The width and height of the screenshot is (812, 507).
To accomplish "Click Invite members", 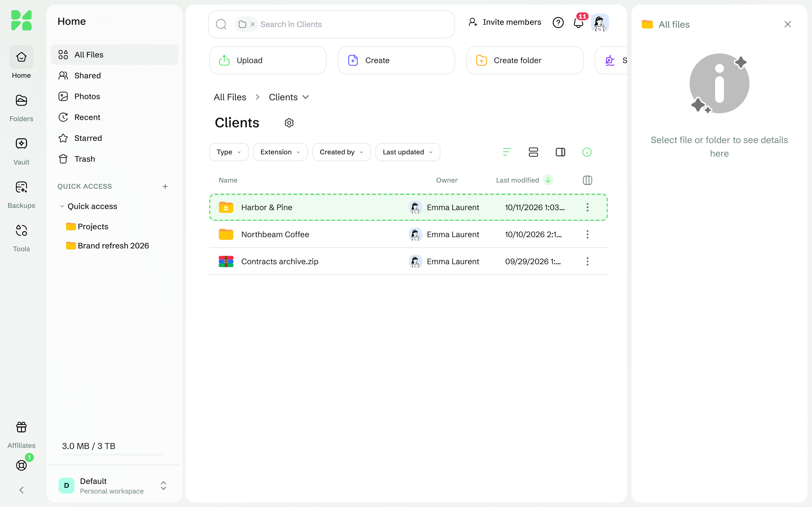I will [x=505, y=22].
